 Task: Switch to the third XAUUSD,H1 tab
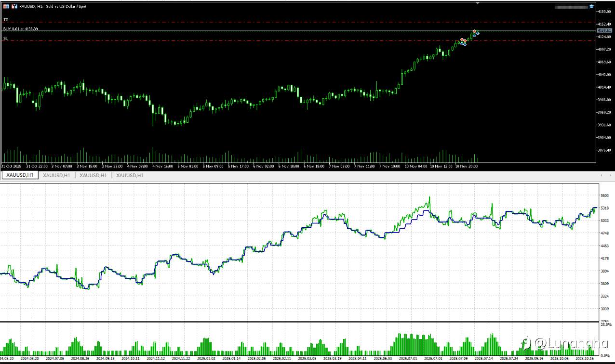(93, 175)
